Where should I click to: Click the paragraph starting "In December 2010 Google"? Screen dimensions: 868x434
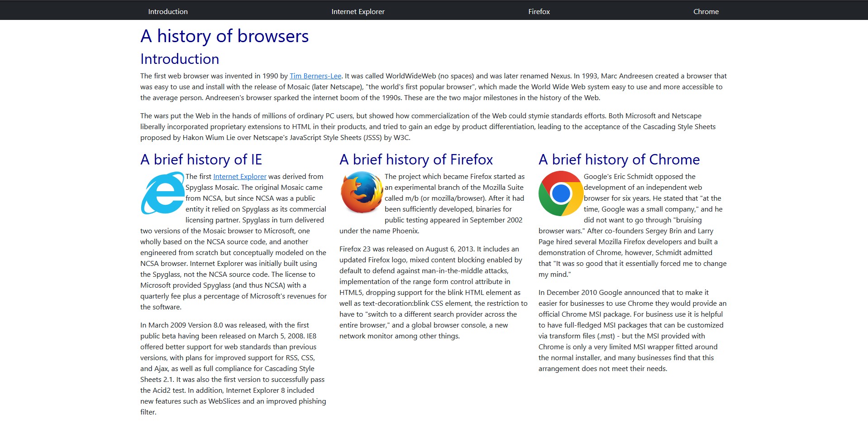[x=632, y=331]
